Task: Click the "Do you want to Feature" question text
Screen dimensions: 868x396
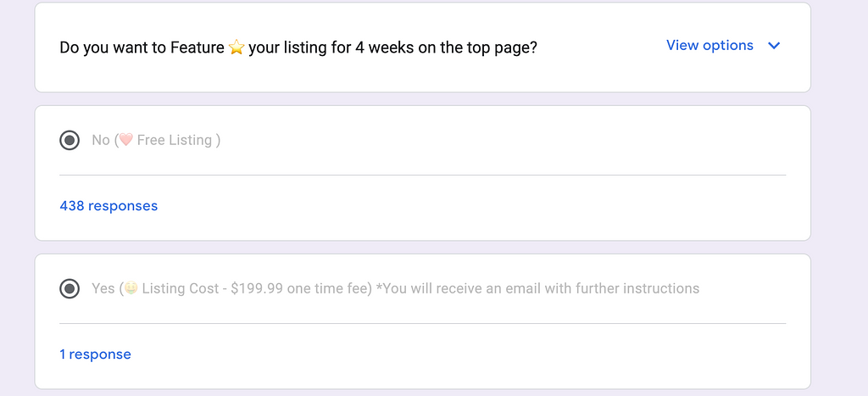Action: tap(142, 47)
